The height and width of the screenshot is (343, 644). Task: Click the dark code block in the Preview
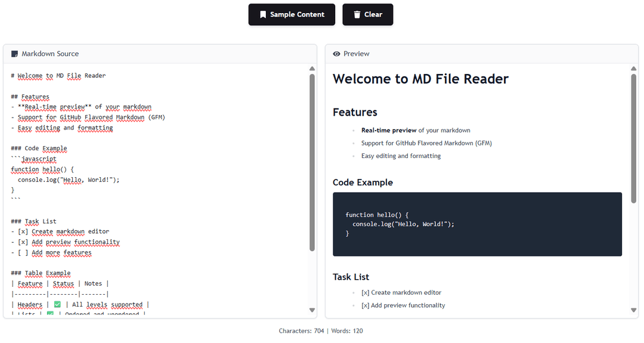(477, 224)
